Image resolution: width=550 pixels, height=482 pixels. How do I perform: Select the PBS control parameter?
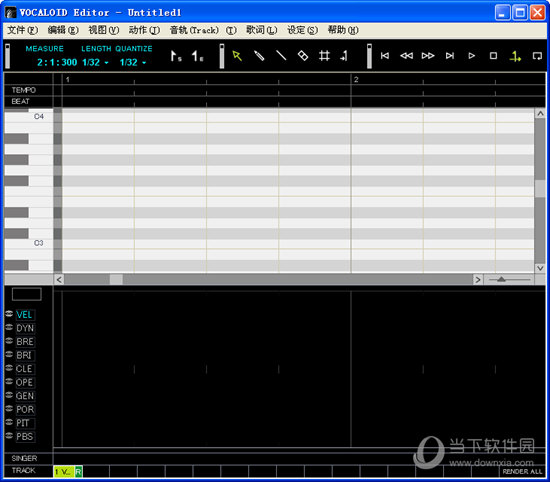(25, 437)
